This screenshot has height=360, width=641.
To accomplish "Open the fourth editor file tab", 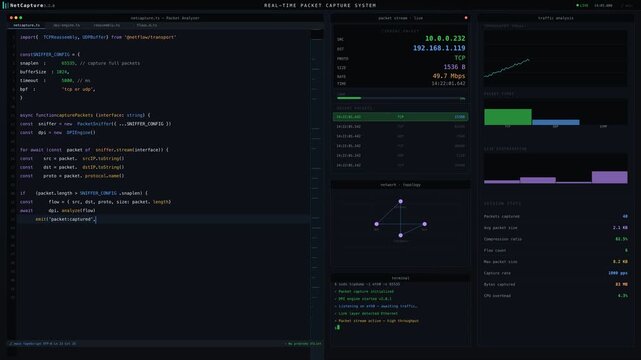I will pos(147,25).
